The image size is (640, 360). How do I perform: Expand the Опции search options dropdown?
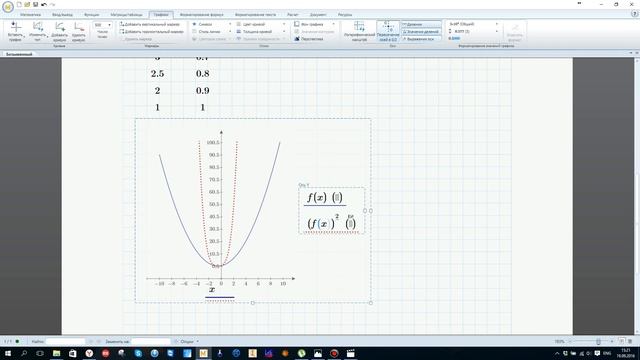tap(189, 341)
